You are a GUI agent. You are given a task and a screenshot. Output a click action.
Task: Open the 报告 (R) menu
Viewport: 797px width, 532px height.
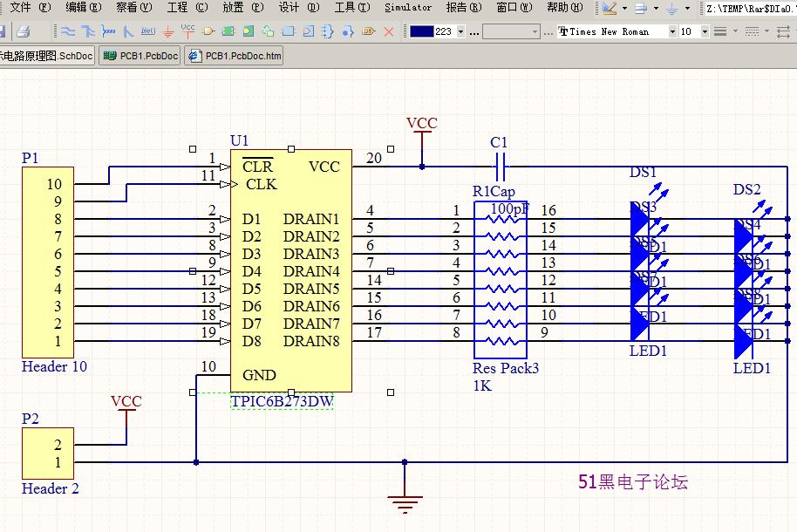pyautogui.click(x=464, y=8)
